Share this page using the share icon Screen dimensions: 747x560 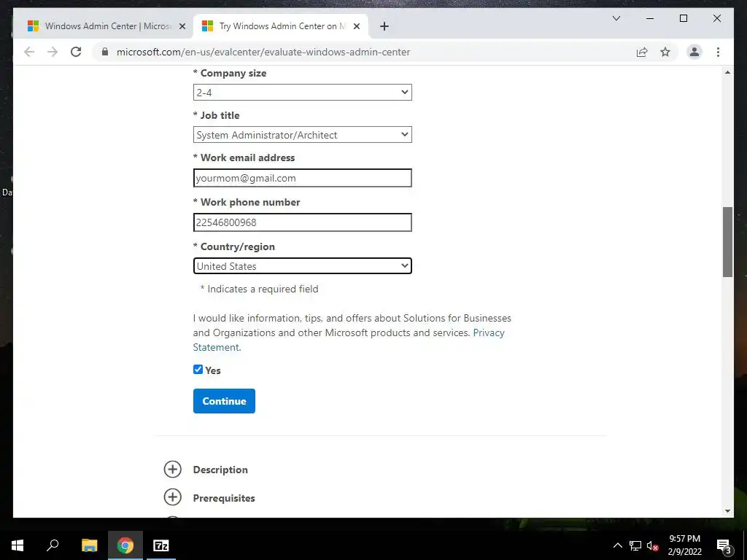642,52
